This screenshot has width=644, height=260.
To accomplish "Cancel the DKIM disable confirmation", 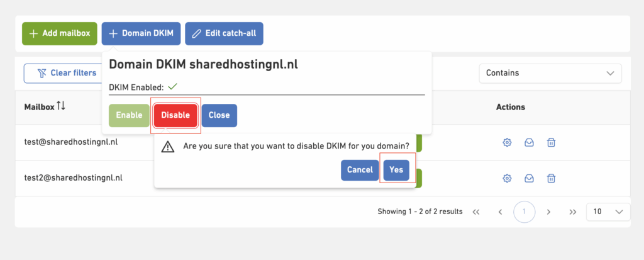I will point(360,170).
